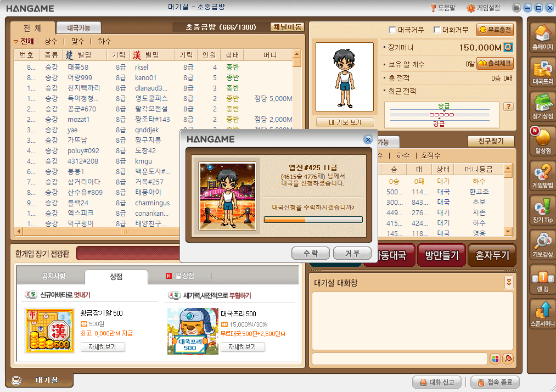
Task: Open the 상점 tab
Action: tap(116, 276)
